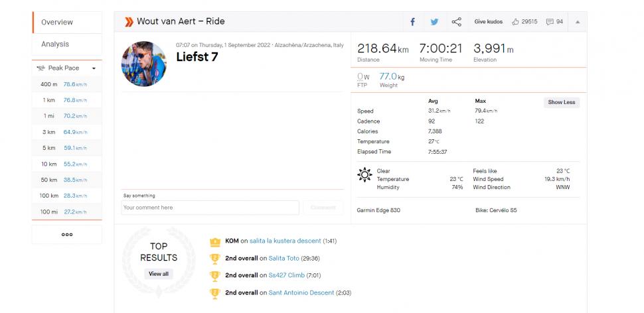Image resolution: width=644 pixels, height=313 pixels.
Task: Open the Sant Antoinio Descent segment link
Action: (301, 293)
